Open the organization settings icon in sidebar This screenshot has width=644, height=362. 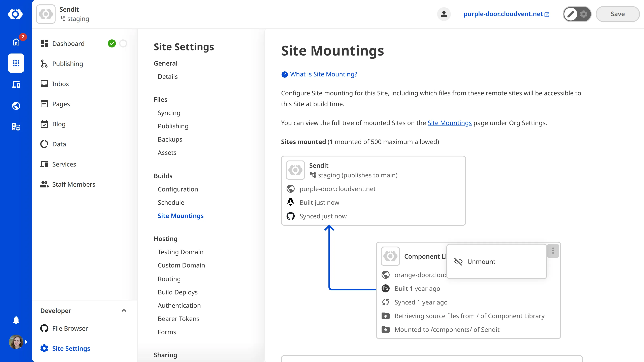(16, 127)
